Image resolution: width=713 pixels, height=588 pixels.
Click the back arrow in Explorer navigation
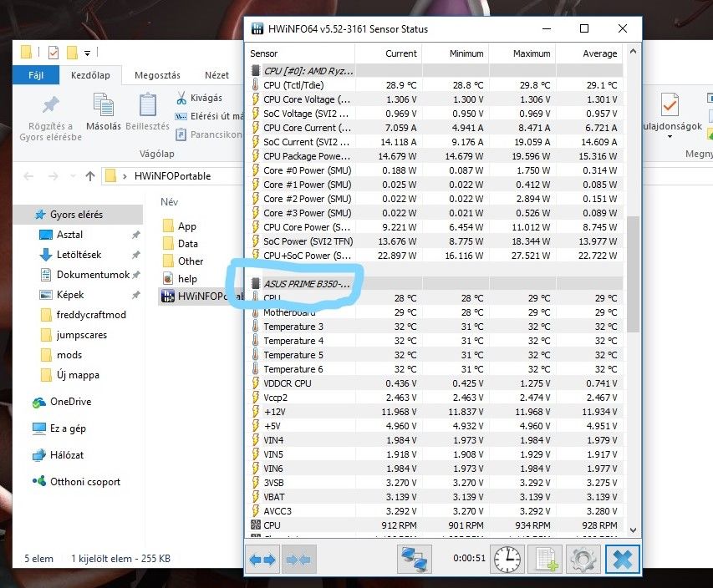(x=28, y=176)
